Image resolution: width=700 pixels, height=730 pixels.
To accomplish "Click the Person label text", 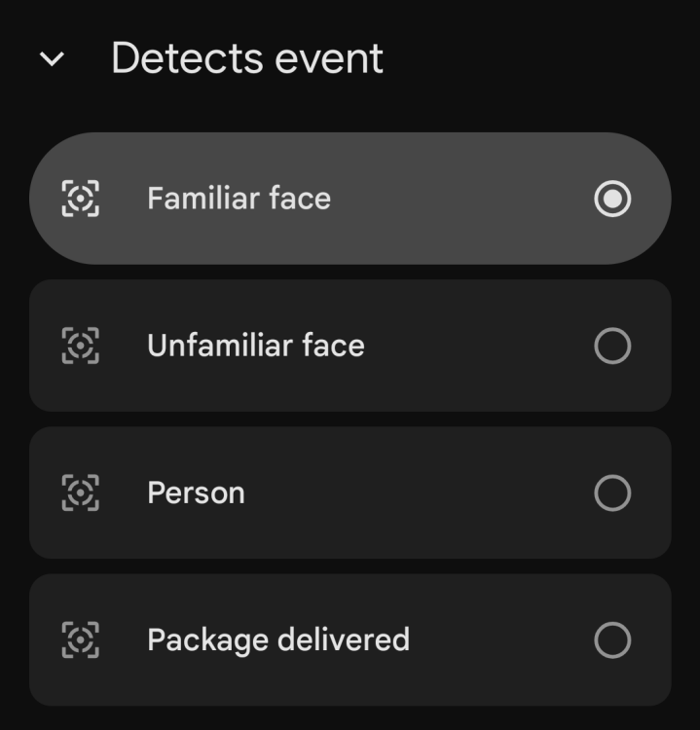I will pos(196,493).
